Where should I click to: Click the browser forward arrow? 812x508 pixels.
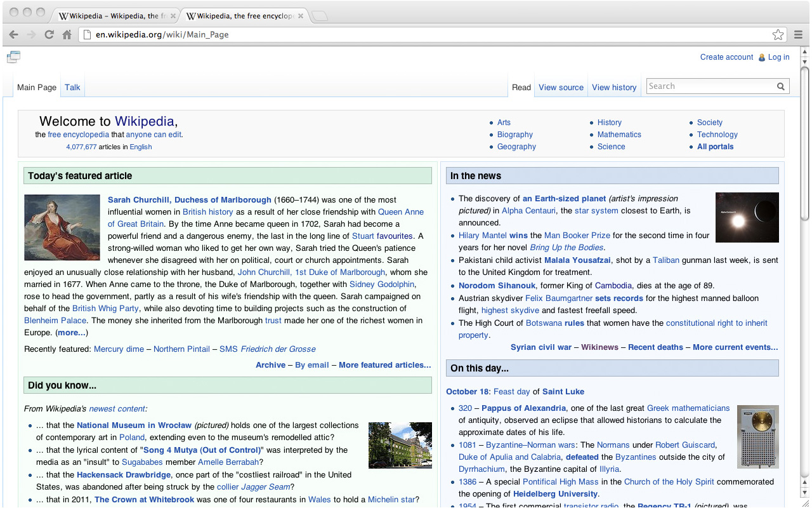point(31,35)
